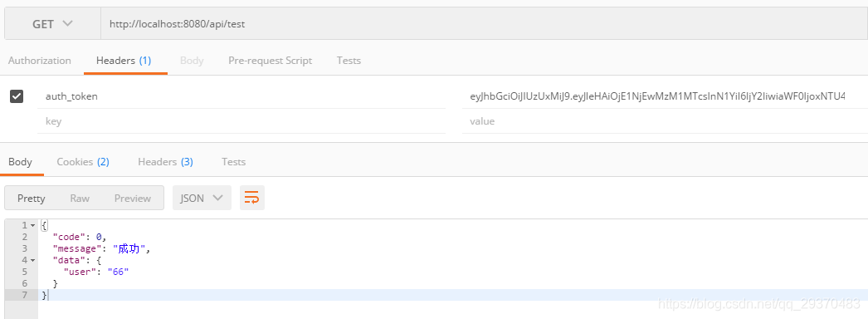Open the JSON format dropdown

point(202,198)
